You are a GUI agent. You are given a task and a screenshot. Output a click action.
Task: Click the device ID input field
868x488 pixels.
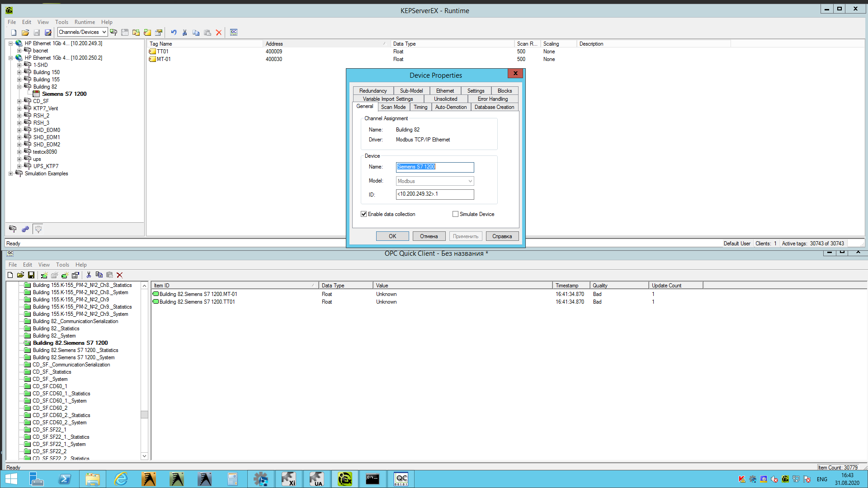[x=434, y=194]
